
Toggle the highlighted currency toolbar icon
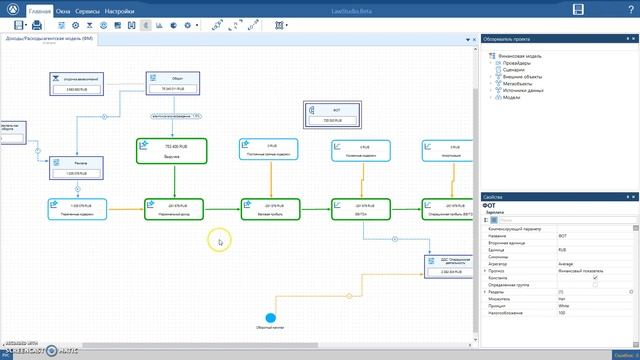point(146,25)
